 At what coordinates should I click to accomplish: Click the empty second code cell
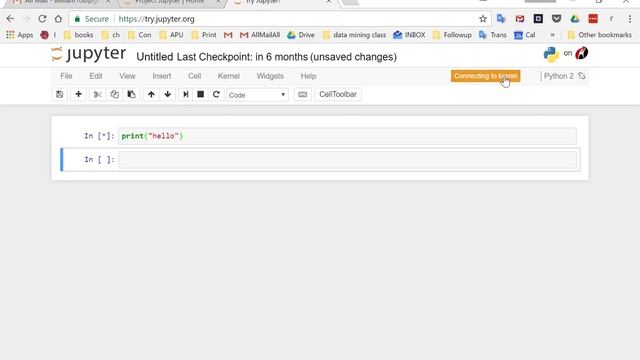coord(347,160)
